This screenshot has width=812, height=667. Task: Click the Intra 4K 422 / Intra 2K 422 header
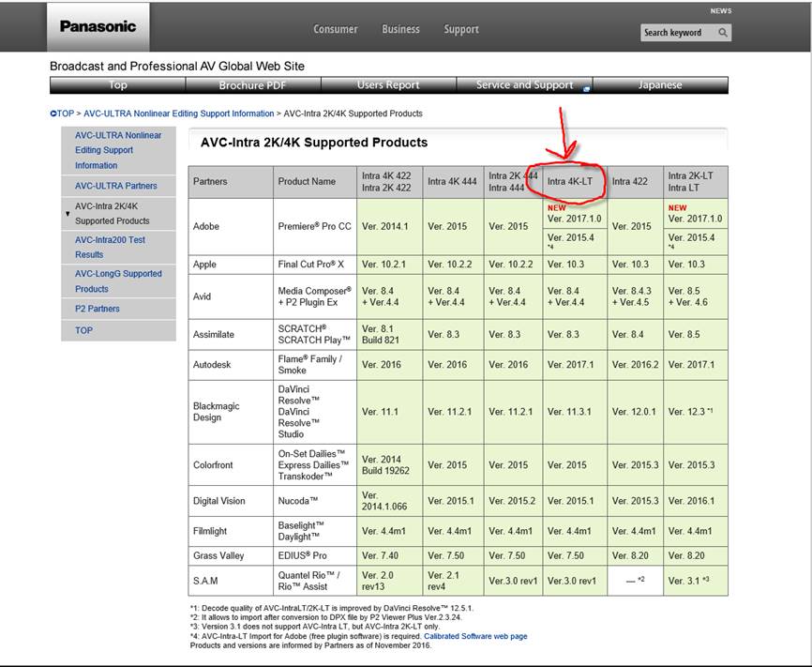[389, 182]
